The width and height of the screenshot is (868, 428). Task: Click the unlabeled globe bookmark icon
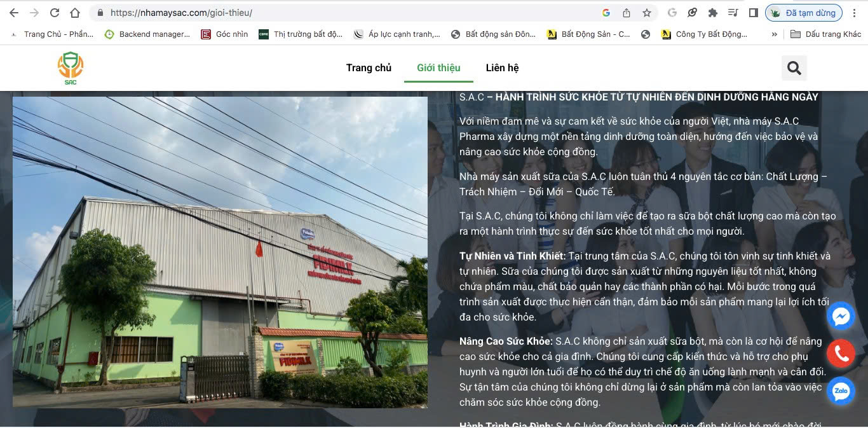(646, 34)
